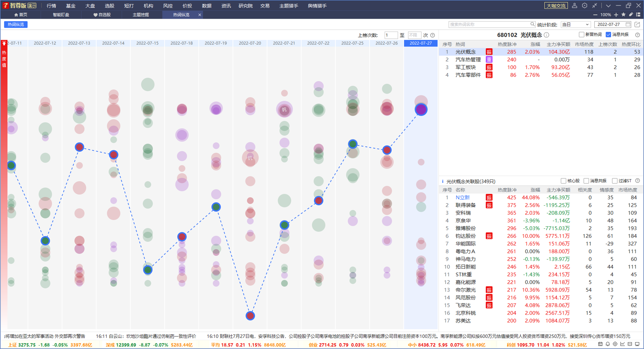The height and width of the screenshot is (349, 644).
Task: Click help icon next to 上榜次数
Action: (432, 35)
